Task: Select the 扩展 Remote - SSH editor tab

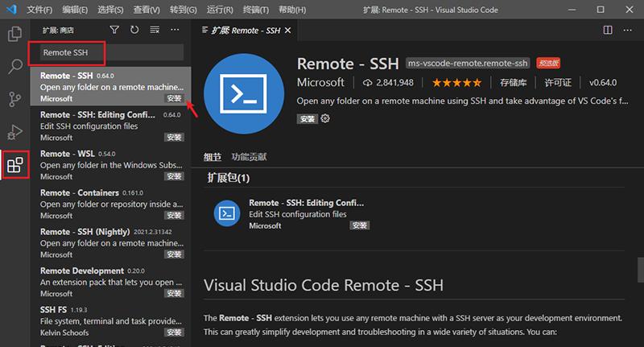Action: click(246, 31)
